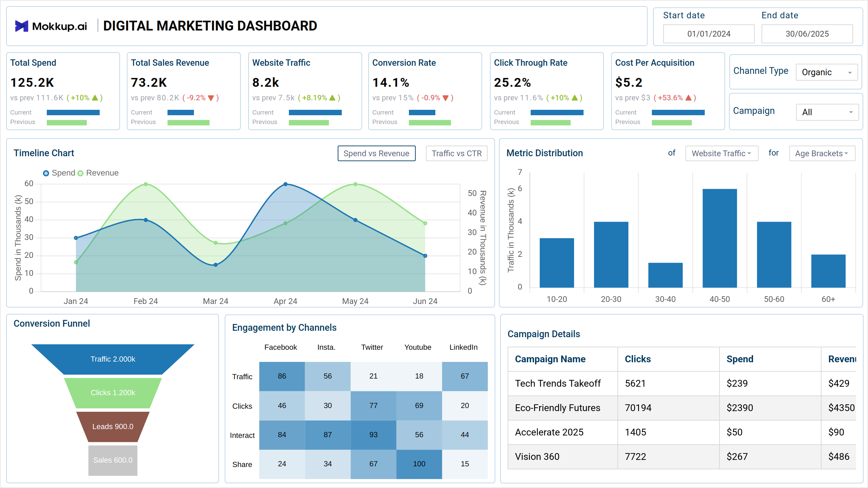Click the Mokkup.ai logo icon

tap(22, 26)
